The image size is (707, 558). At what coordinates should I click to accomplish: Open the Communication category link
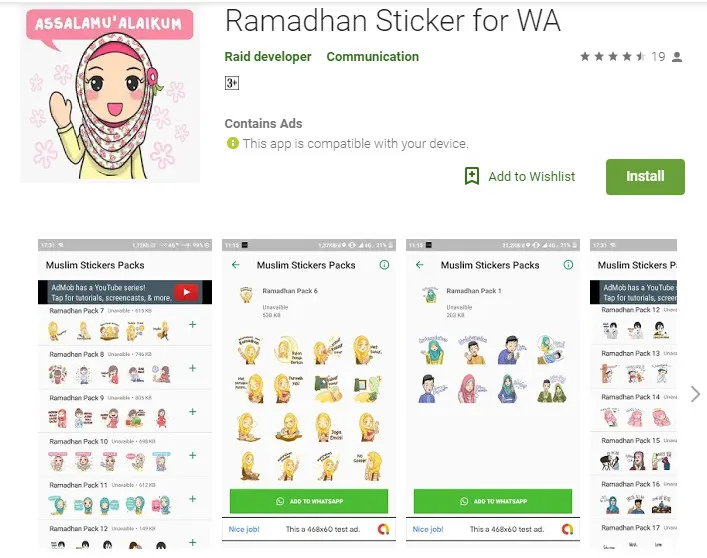tap(372, 57)
